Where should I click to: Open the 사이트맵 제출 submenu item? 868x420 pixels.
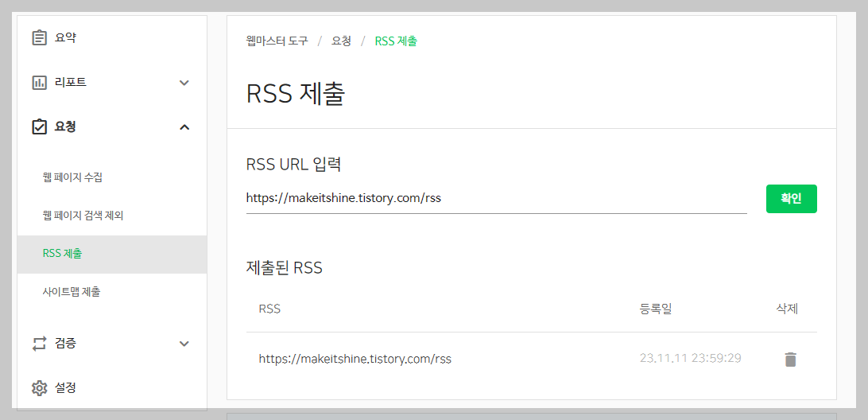point(72,291)
